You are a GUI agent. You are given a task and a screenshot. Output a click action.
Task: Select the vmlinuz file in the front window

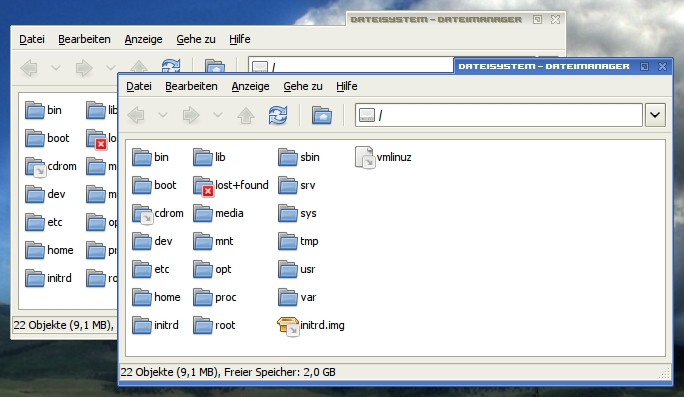(x=383, y=157)
